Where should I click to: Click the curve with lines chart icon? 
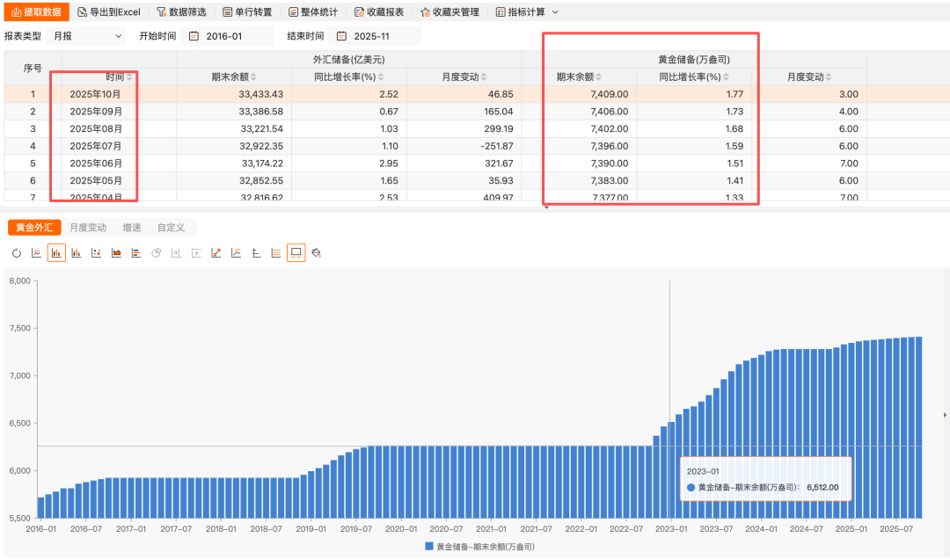(x=237, y=253)
